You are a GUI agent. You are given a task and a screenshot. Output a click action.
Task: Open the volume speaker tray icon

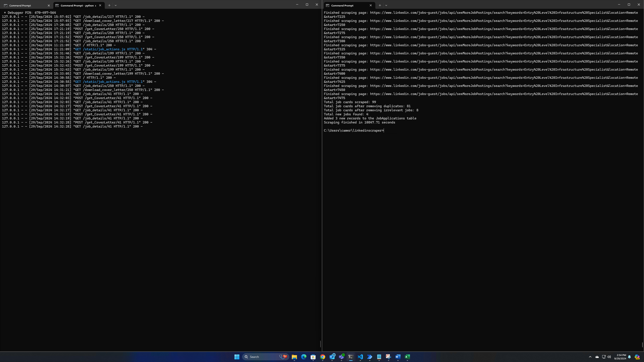pos(609,357)
